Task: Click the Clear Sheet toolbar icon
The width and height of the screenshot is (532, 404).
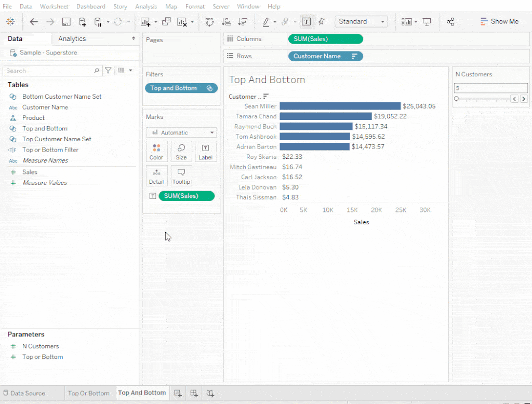Action: click(181, 21)
